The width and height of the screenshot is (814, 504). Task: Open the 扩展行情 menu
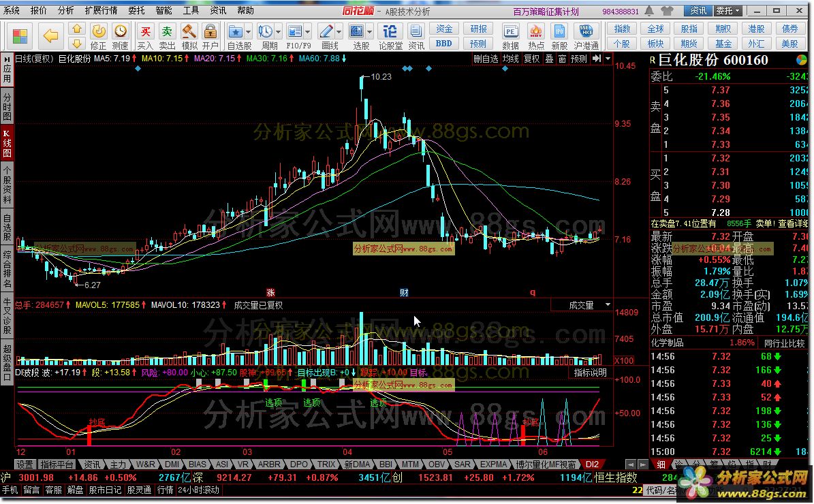[100, 10]
